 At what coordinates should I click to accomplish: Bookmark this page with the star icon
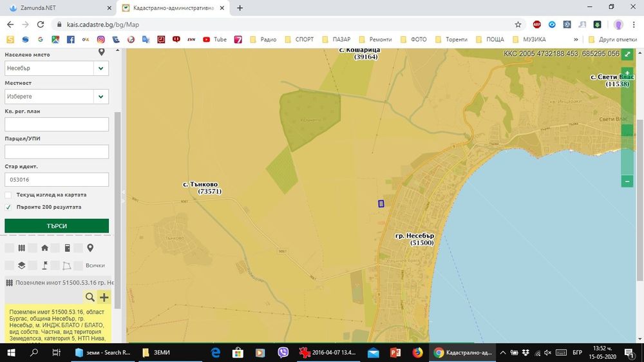(x=518, y=24)
